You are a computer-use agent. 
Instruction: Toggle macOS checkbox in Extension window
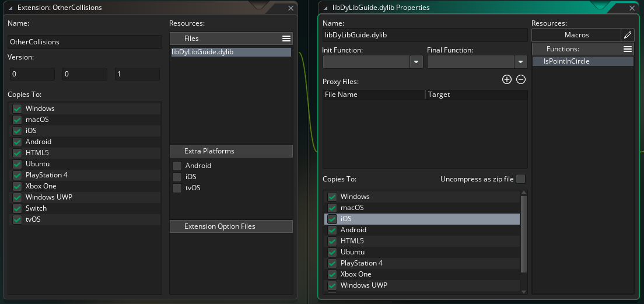pyautogui.click(x=17, y=120)
